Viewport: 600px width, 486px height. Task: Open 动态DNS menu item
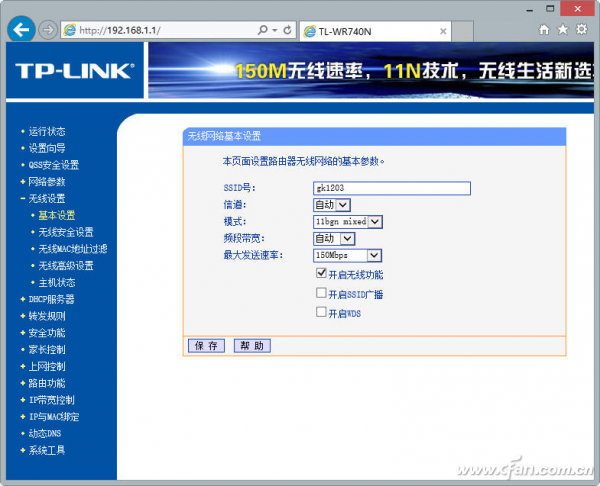(x=44, y=434)
